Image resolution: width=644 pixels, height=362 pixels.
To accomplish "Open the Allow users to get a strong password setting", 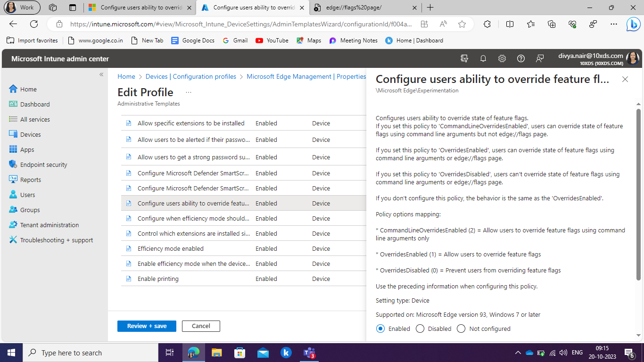I will (194, 157).
